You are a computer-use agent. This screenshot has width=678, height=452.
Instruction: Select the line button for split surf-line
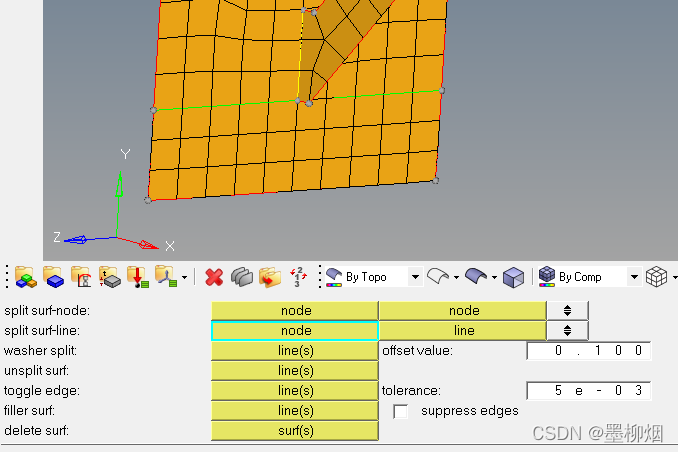463,331
